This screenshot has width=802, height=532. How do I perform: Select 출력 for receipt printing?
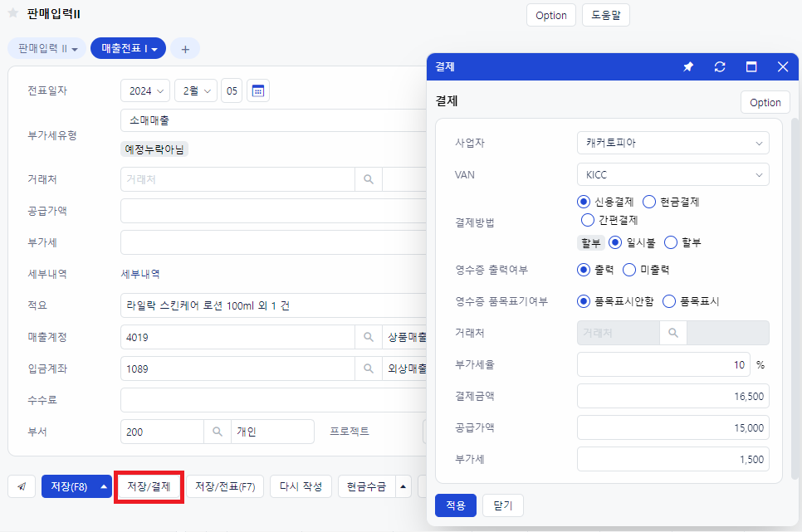(584, 270)
